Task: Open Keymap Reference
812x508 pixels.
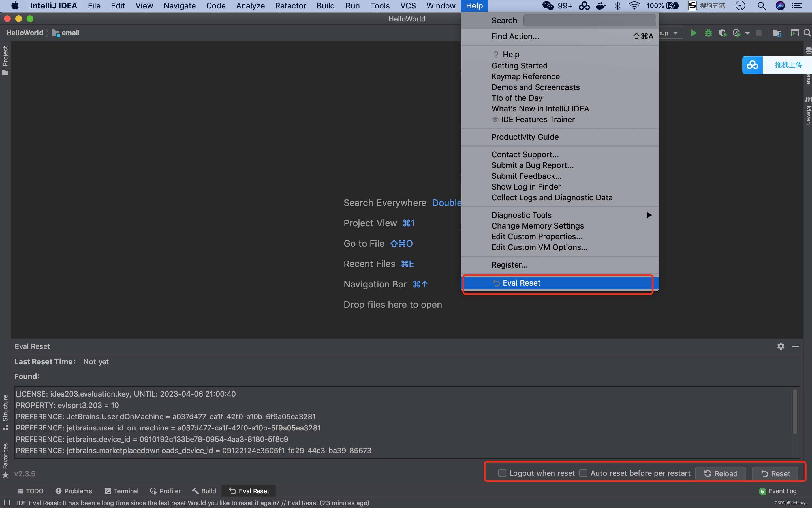Action: 560,76
